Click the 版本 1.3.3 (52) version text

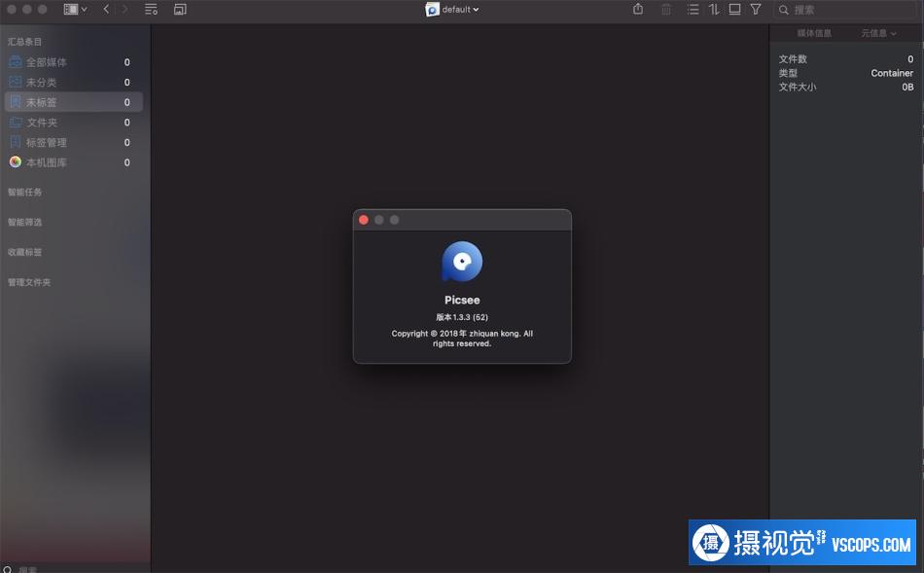point(462,317)
